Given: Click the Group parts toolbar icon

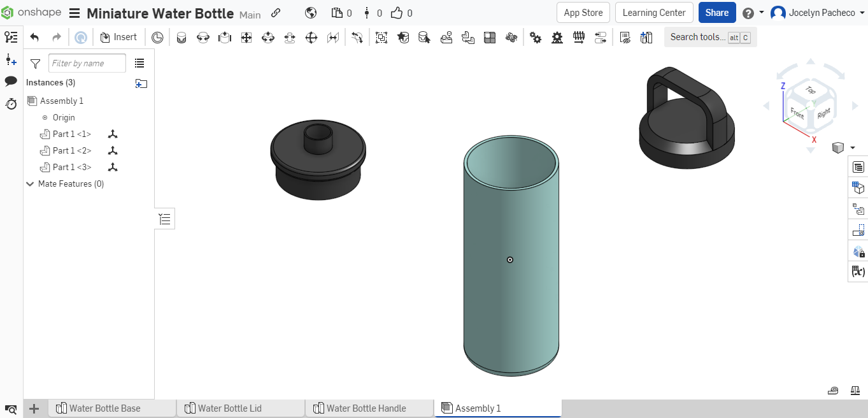Looking at the screenshot, I should click(x=381, y=37).
